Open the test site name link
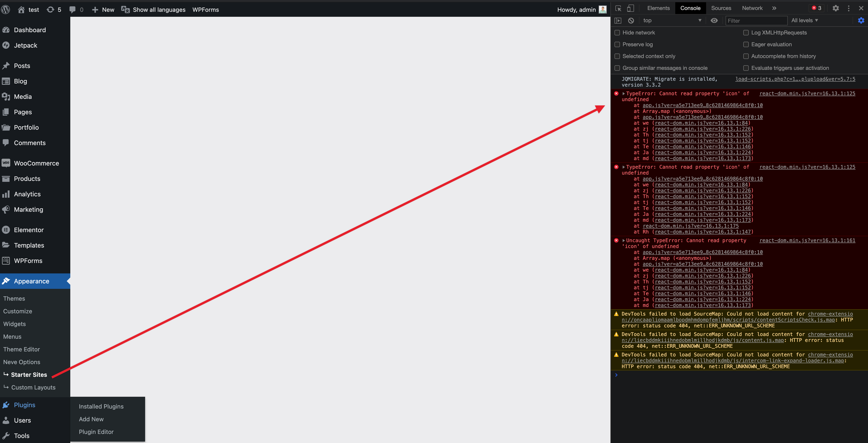The image size is (868, 443). click(x=29, y=10)
